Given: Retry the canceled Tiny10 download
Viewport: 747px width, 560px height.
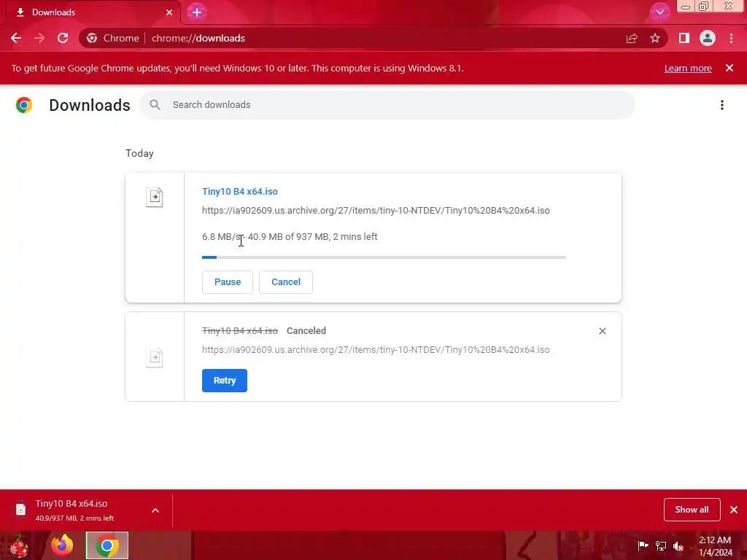Looking at the screenshot, I should (x=225, y=381).
